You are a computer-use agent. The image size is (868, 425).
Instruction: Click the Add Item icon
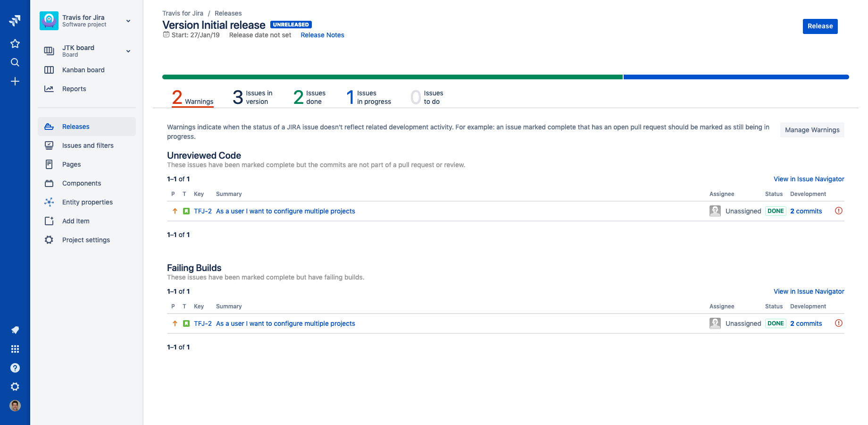click(49, 221)
